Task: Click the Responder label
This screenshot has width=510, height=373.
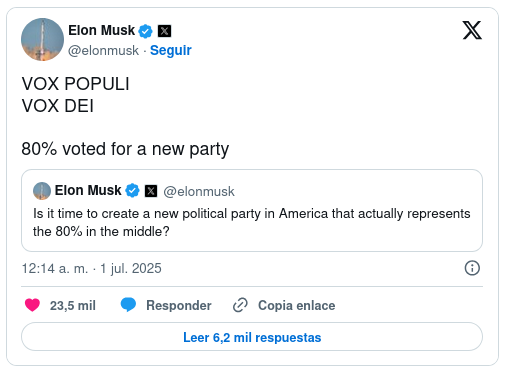Action: click(x=179, y=305)
